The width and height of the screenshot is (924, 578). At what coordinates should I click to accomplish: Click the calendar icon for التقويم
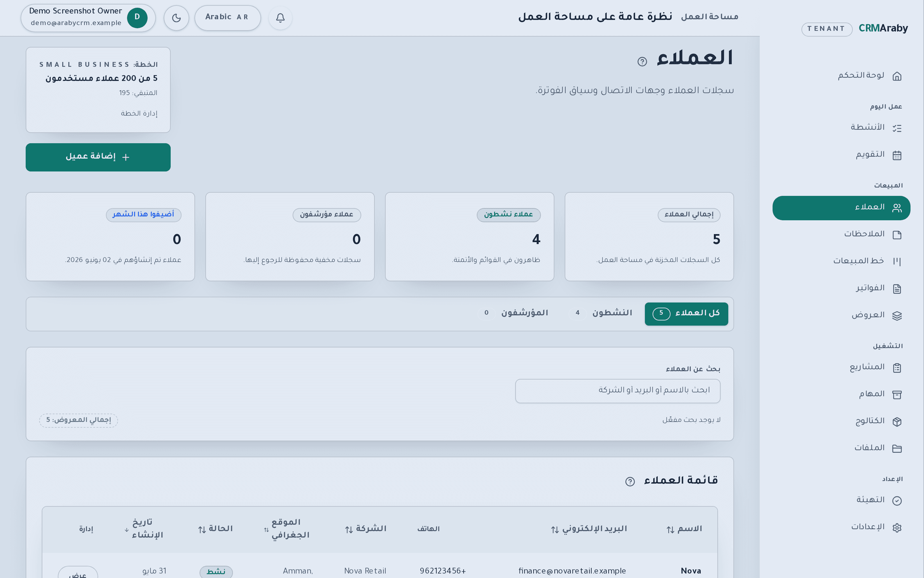897,155
